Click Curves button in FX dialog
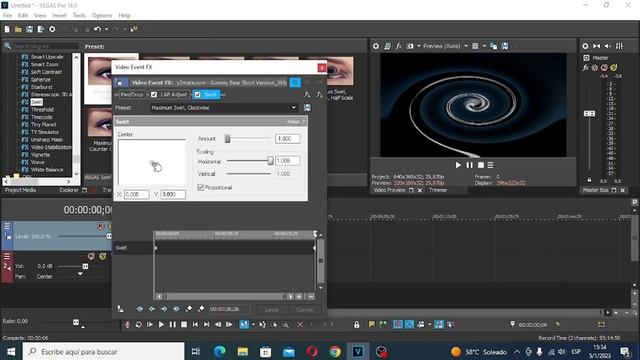This screenshot has width=640, height=360. [304, 309]
